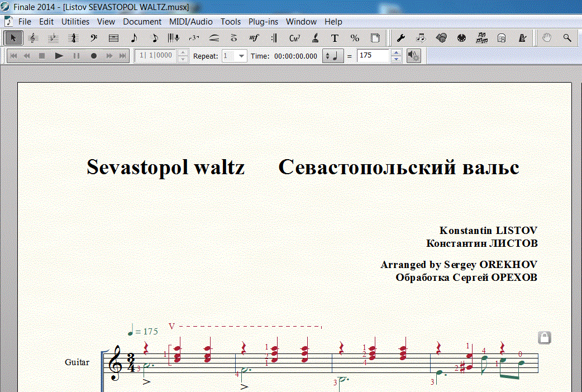Increase the tempo with the up arrow

coord(397,52)
